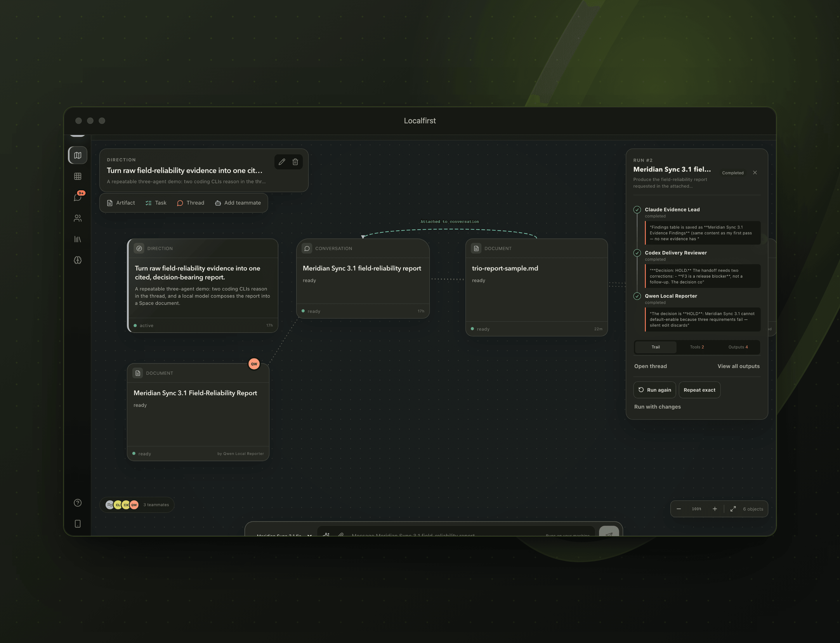Zoom in the canvas with plus
This screenshot has height=643, width=840.
tap(715, 509)
